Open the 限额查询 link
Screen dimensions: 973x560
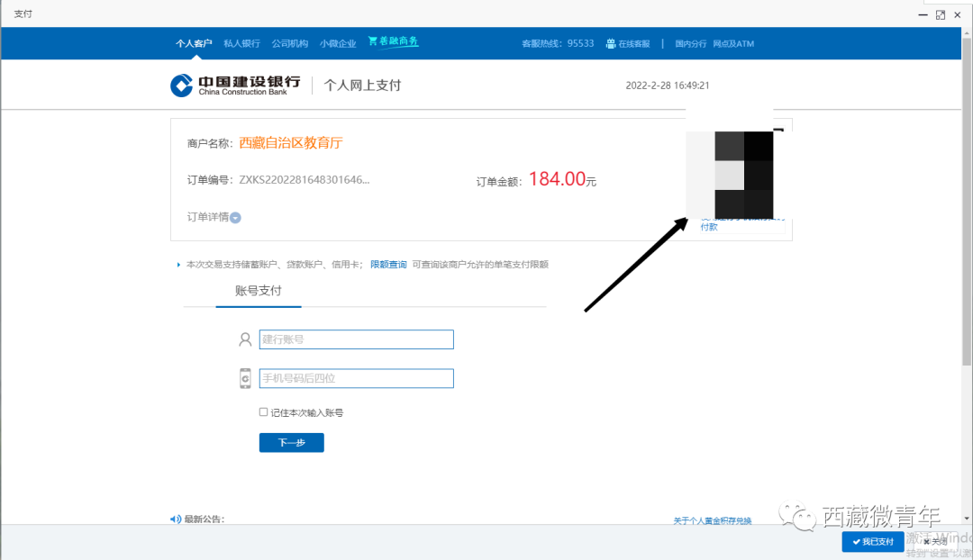click(x=388, y=265)
